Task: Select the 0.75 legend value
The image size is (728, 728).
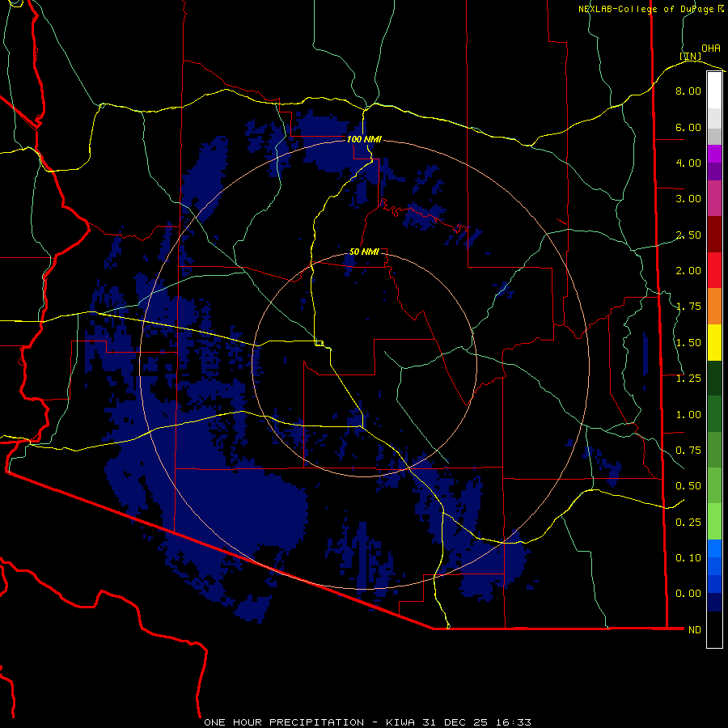Action: [688, 451]
